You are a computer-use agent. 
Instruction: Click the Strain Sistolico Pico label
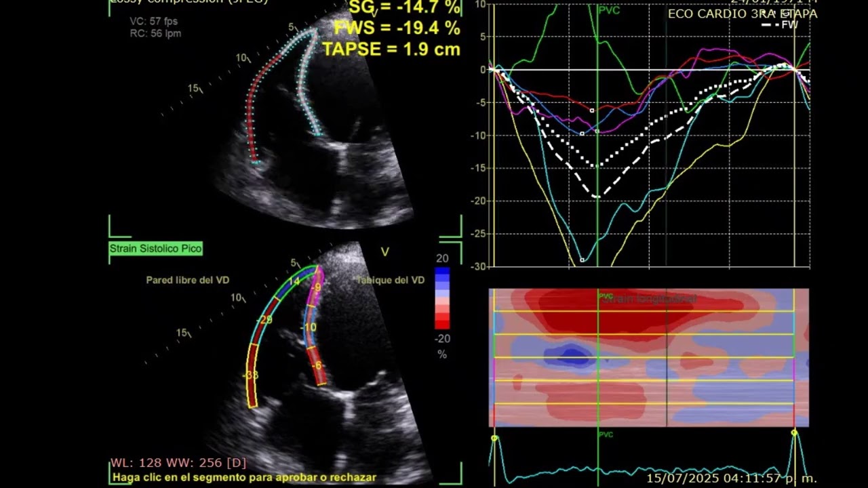click(x=156, y=249)
